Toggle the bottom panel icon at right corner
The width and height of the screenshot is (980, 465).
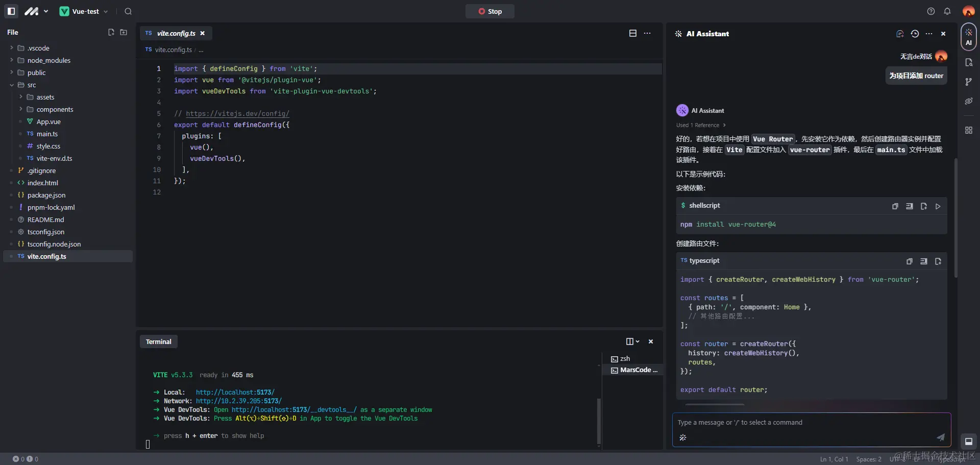(x=968, y=442)
